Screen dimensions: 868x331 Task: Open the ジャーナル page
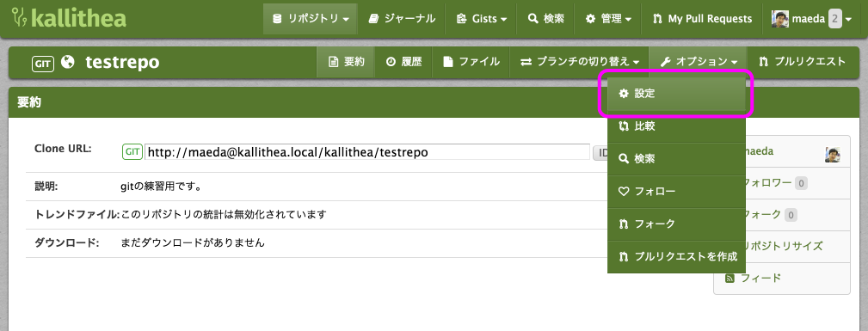(402, 19)
